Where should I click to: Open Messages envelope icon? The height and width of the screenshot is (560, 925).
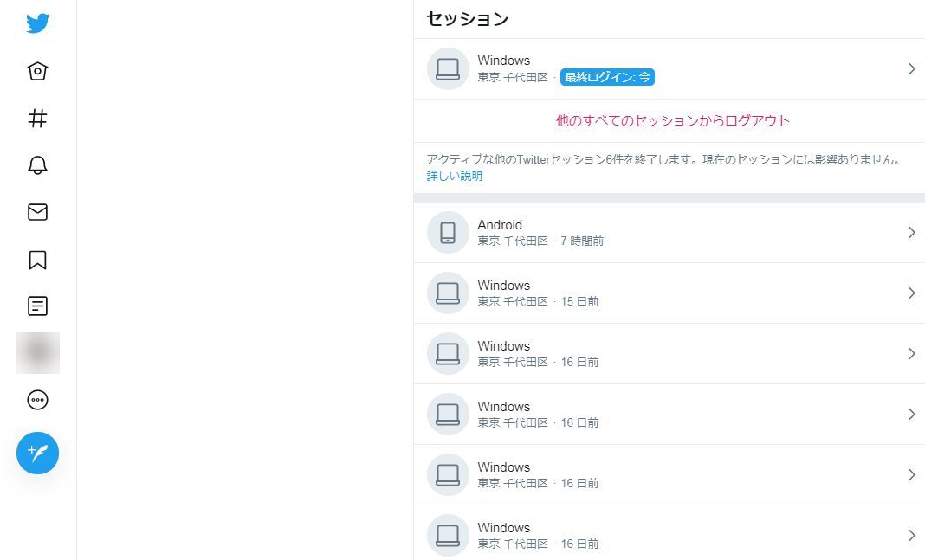coord(37,212)
